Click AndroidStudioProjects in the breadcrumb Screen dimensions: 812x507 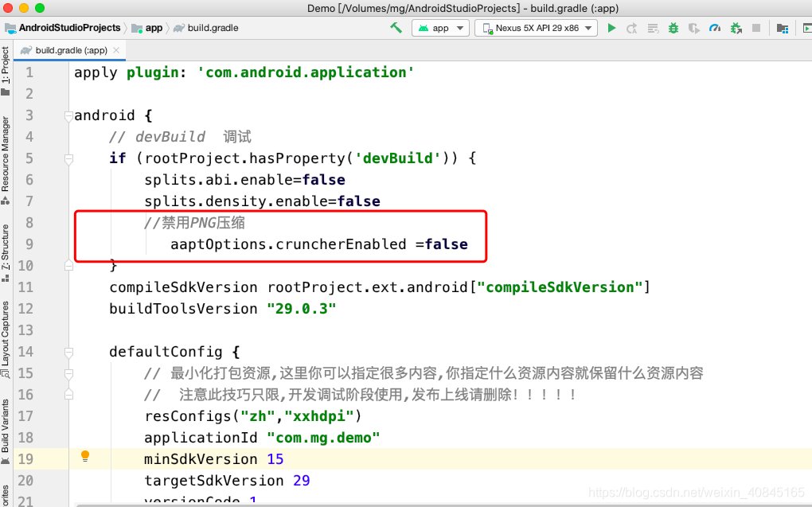[69, 28]
